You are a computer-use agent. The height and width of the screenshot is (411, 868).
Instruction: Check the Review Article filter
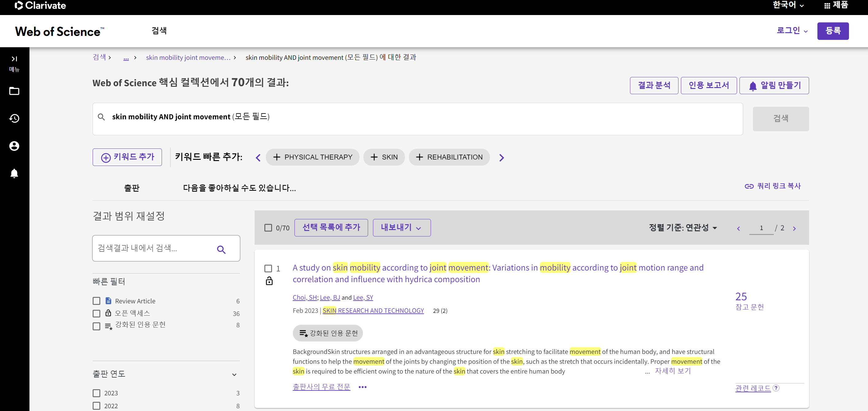[96, 301]
